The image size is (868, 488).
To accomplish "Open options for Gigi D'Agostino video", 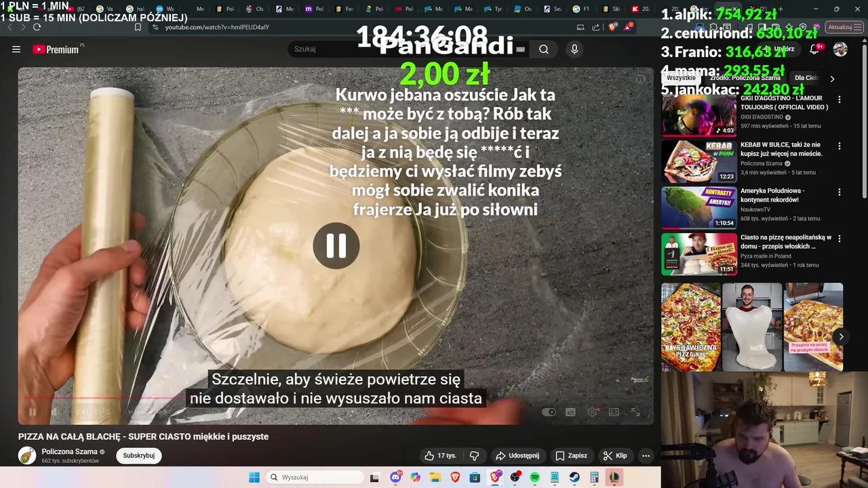I will [x=840, y=100].
